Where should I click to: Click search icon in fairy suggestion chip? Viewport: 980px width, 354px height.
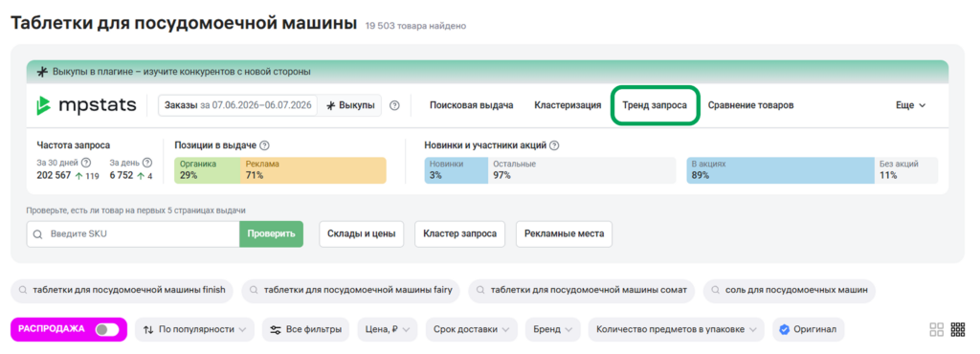[x=255, y=290]
